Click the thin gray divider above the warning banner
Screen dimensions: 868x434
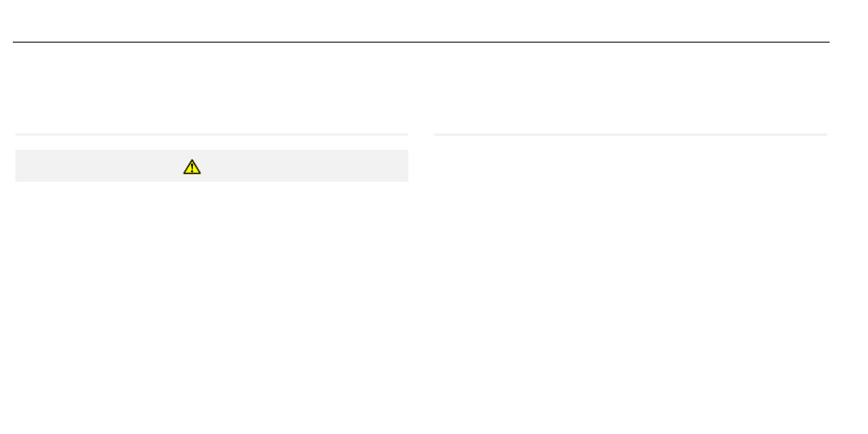211,134
